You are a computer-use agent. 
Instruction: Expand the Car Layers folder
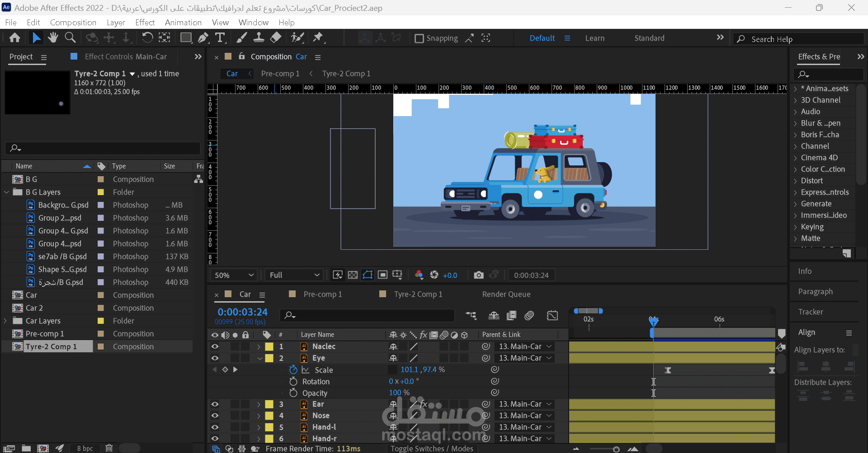5,321
